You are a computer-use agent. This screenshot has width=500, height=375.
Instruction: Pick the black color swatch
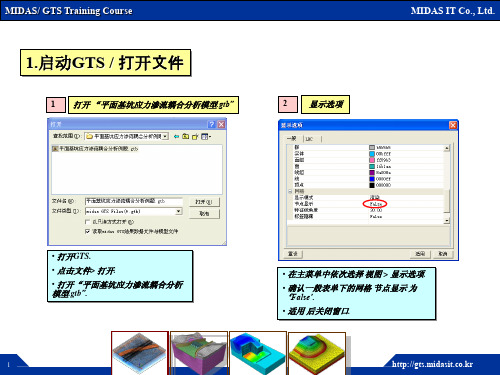pos(372,185)
